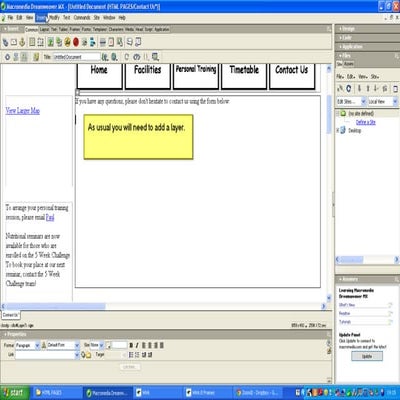
Task: Select the Draw Layer icon
Action: click(40, 42)
